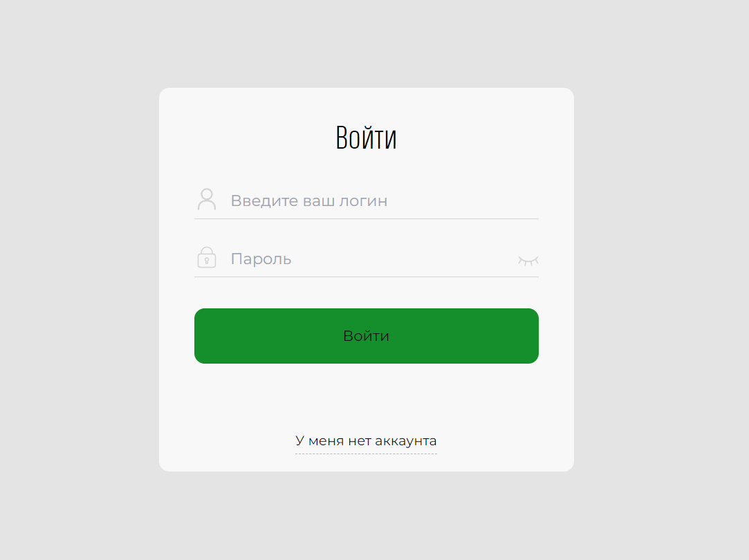Click the green 'Войти' button

pyautogui.click(x=367, y=336)
